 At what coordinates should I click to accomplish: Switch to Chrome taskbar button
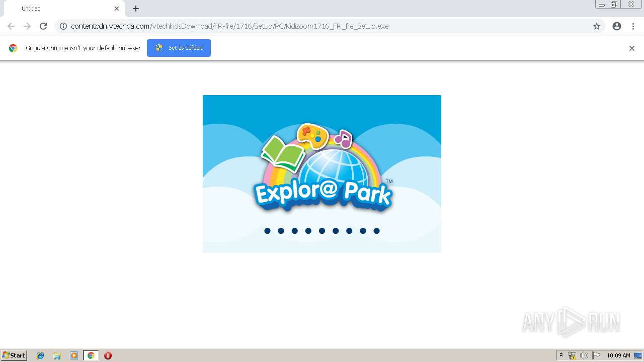point(91,355)
